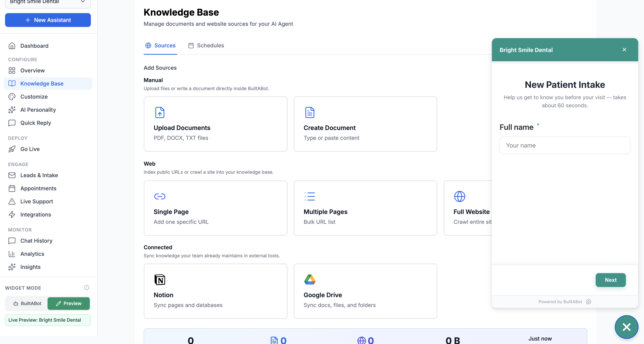Open Leads & Intake menu item
The image size is (644, 344).
coord(48,175)
